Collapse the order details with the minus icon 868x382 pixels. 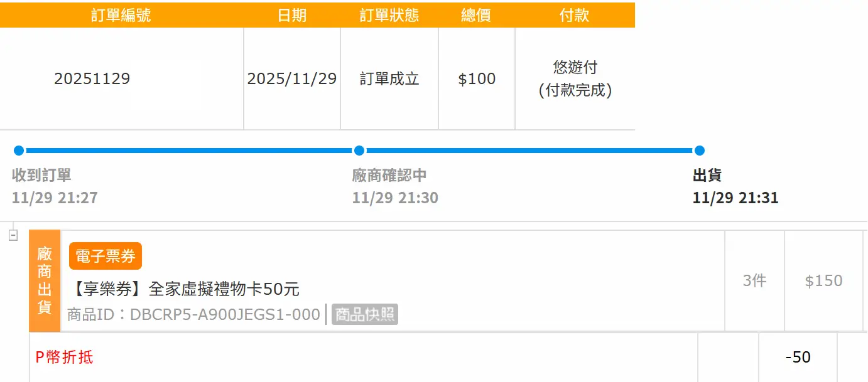[13, 236]
